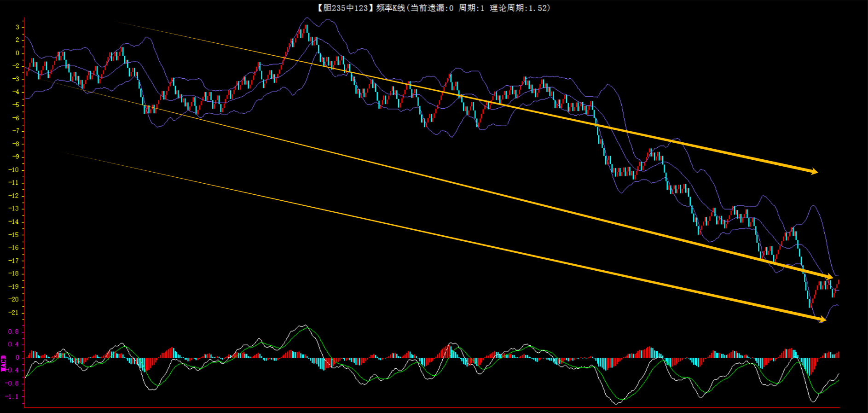This screenshot has height=413, width=868.
Task: Click the 胆235中123 text in chart title
Action: [x=342, y=8]
